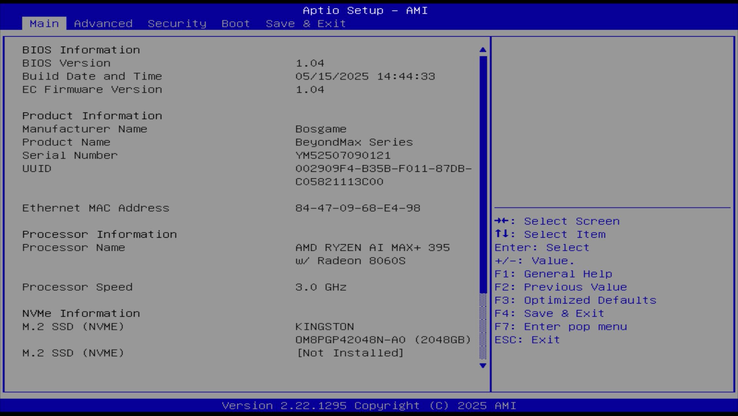
Task: Click the build date value 05/15/2025 14:44:33
Action: click(x=365, y=76)
